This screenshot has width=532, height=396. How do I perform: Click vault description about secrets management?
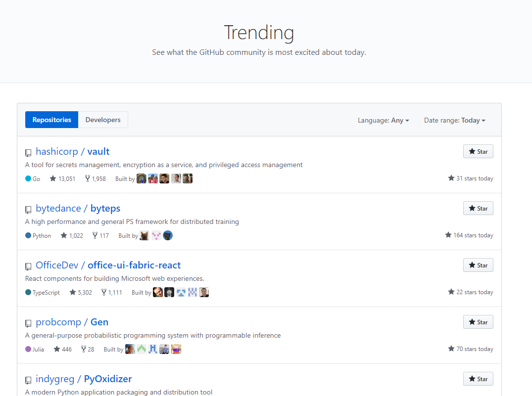pos(164,165)
